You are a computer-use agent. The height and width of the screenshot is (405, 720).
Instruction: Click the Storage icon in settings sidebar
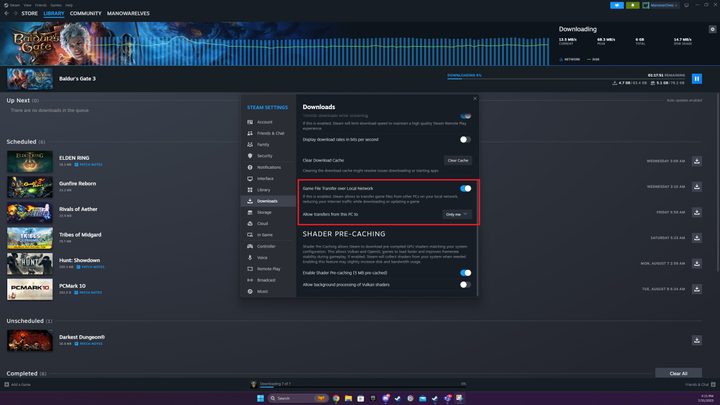point(250,212)
